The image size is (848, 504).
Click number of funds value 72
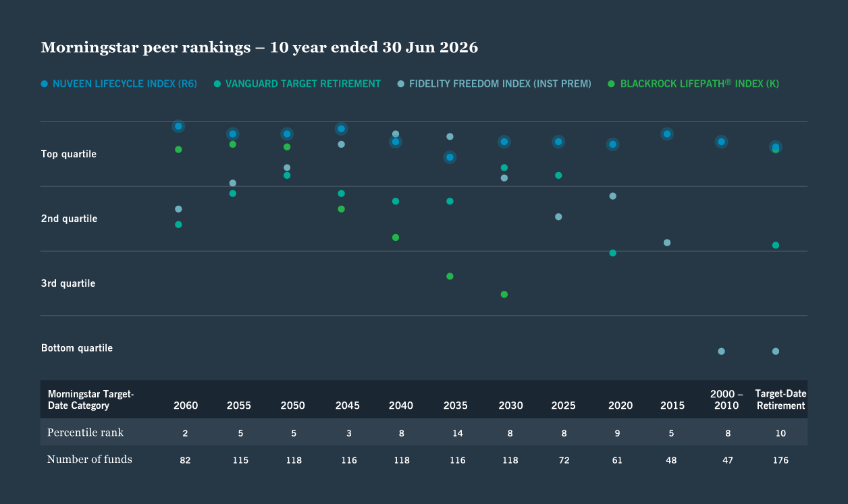coord(564,460)
